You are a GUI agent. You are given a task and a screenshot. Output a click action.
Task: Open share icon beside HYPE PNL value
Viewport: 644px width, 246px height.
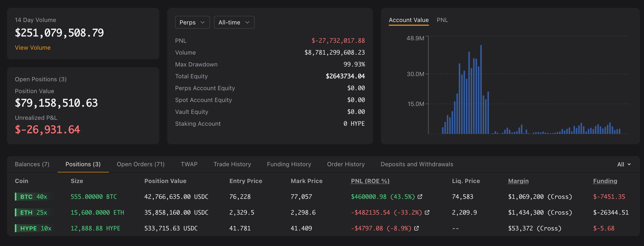pos(416,228)
